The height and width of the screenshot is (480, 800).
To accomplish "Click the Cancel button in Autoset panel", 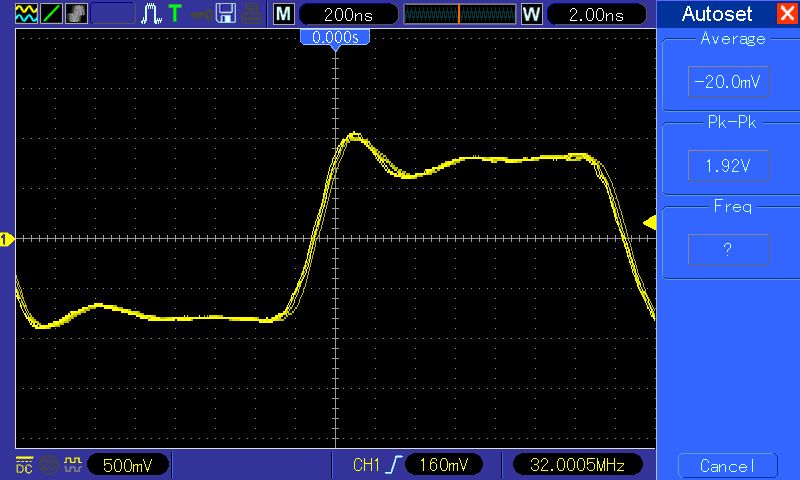I will 728,466.
